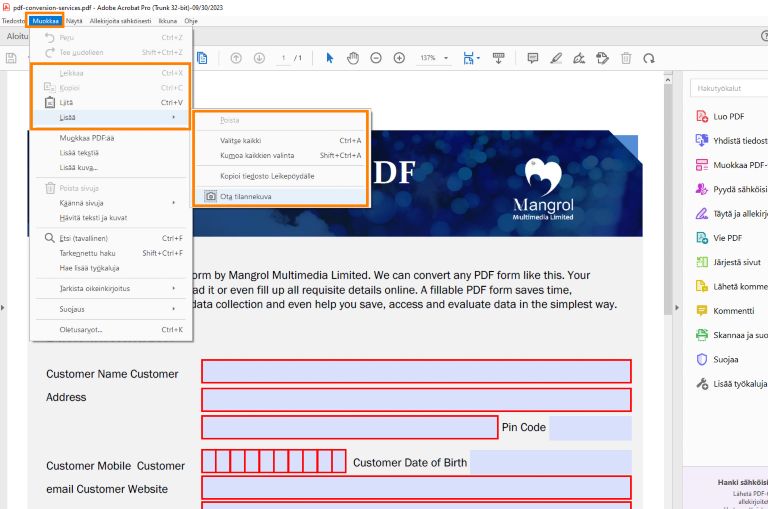Click the sign document pen icon

tap(579, 58)
